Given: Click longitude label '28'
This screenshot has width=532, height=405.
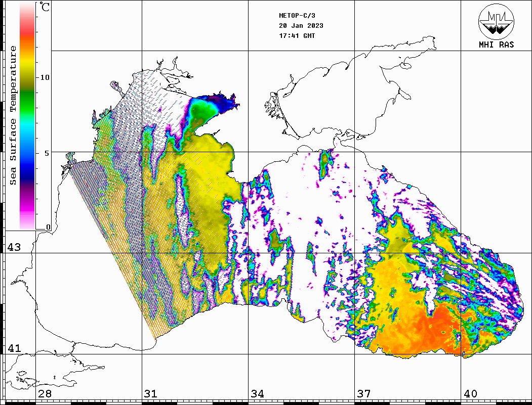Looking at the screenshot, I should [x=45, y=394].
